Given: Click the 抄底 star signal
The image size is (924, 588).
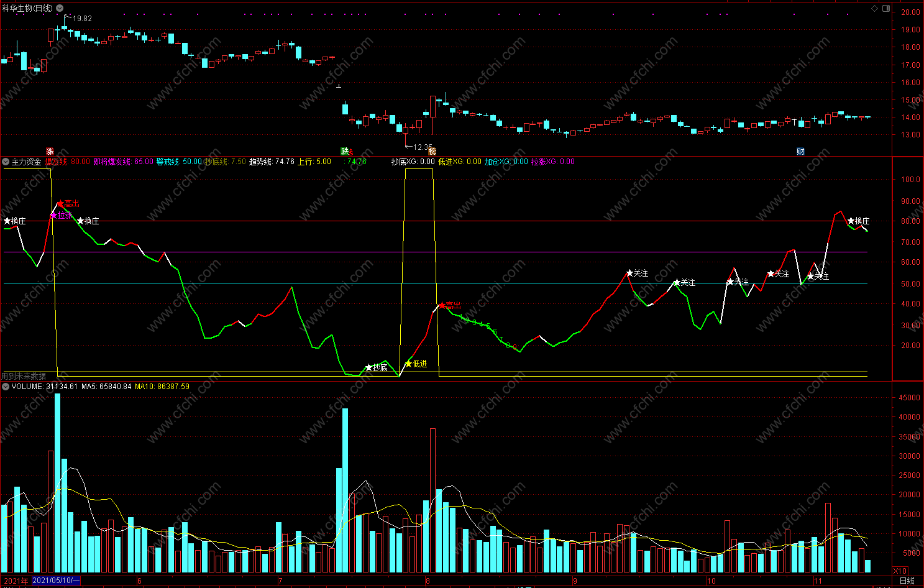Looking at the screenshot, I should tap(377, 367).
